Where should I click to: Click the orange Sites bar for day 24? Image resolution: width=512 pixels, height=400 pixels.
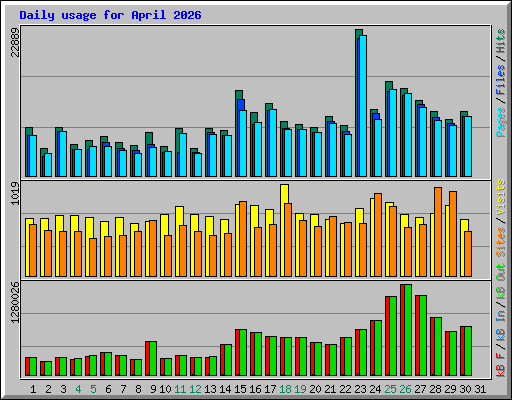378,235
